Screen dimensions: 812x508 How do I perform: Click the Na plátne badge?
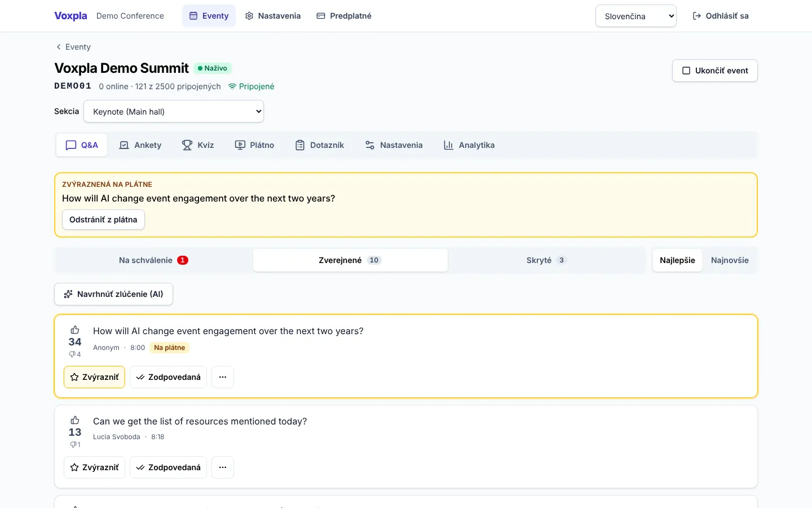170,348
